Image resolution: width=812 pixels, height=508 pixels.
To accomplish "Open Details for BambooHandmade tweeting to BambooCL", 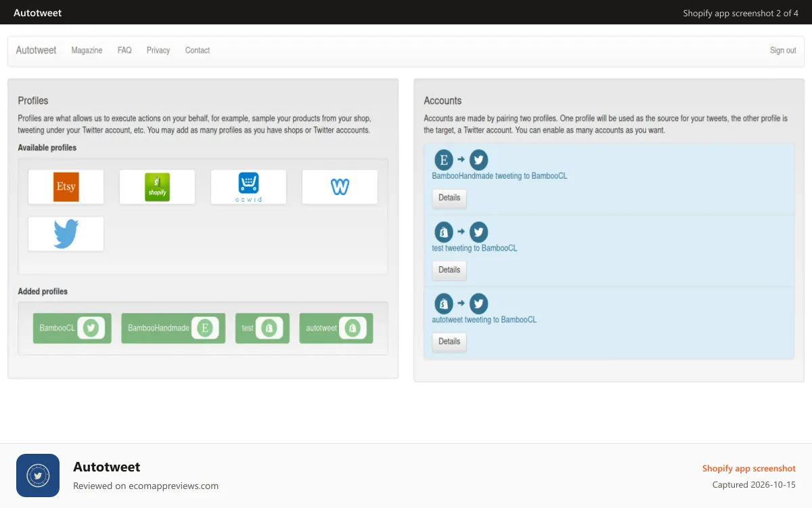I will 449,198.
